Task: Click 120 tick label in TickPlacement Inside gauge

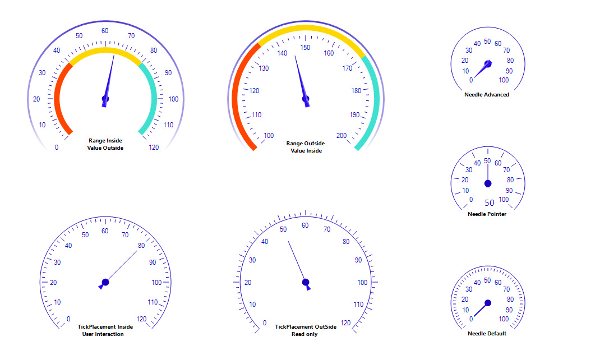Action: pyautogui.click(x=141, y=319)
